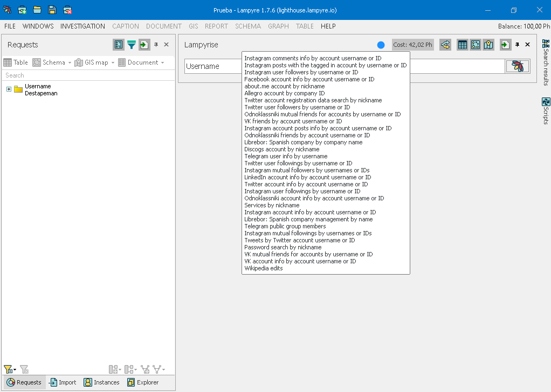
Task: Open the FILE menu
Action: click(10, 26)
